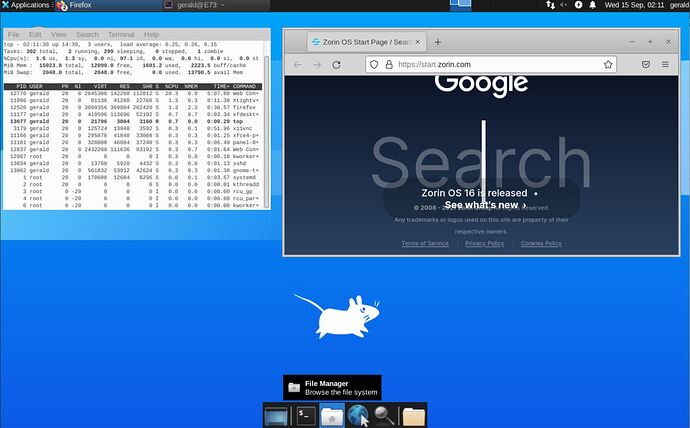Click the %CPU column header in top
690x428 pixels.
point(172,86)
